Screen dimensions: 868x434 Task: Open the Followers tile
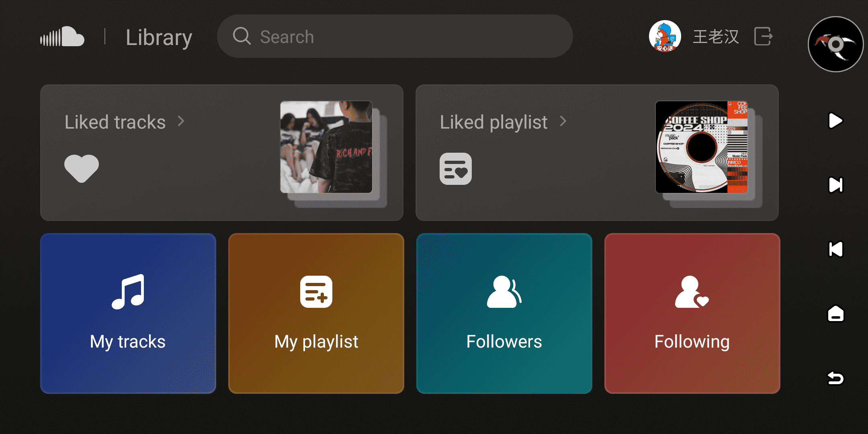pos(504,313)
